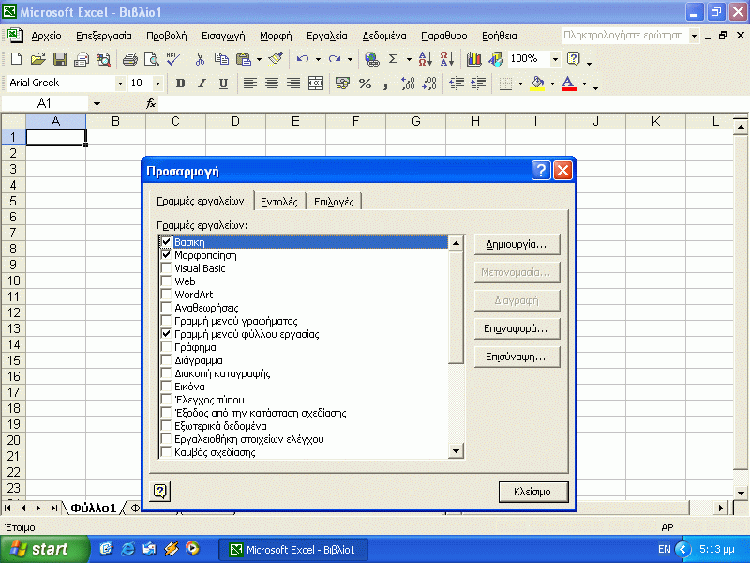Check the Εξωτερικά δεδομένα checkbox
750x563 pixels.
click(166, 426)
